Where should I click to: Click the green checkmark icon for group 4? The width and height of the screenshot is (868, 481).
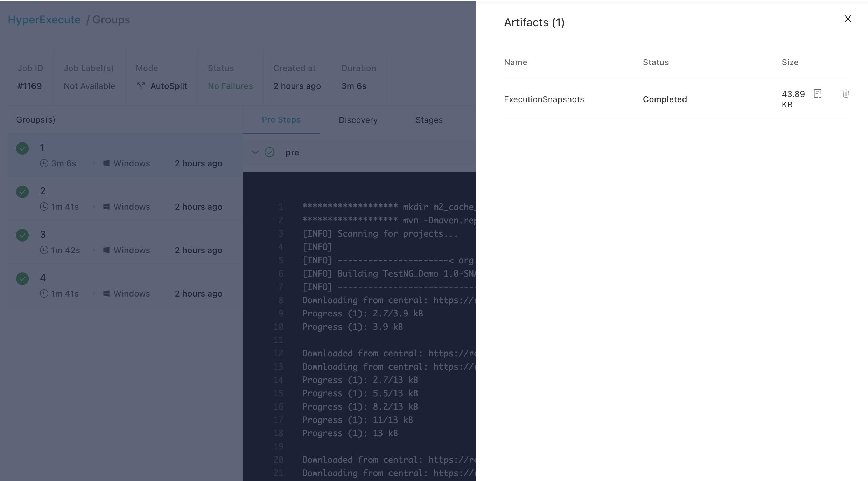[x=22, y=278]
